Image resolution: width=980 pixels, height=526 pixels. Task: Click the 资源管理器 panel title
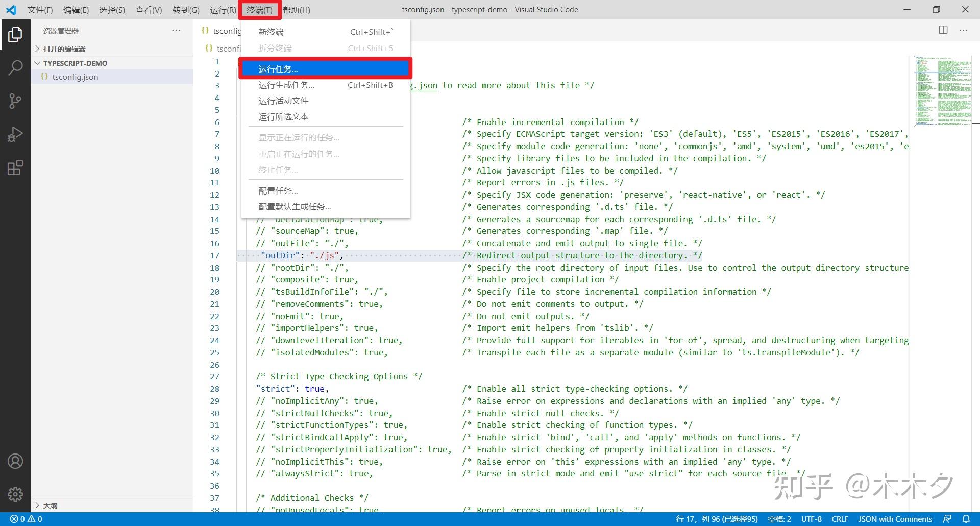[61, 31]
